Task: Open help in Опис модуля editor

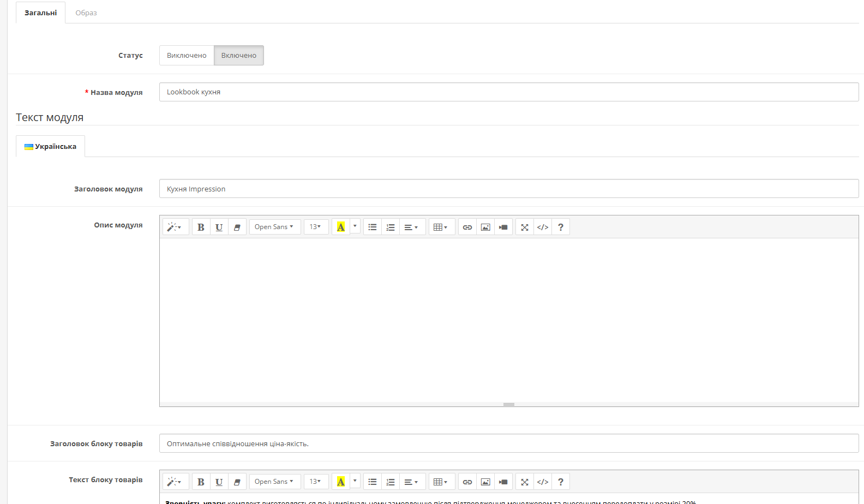Action: click(x=561, y=227)
